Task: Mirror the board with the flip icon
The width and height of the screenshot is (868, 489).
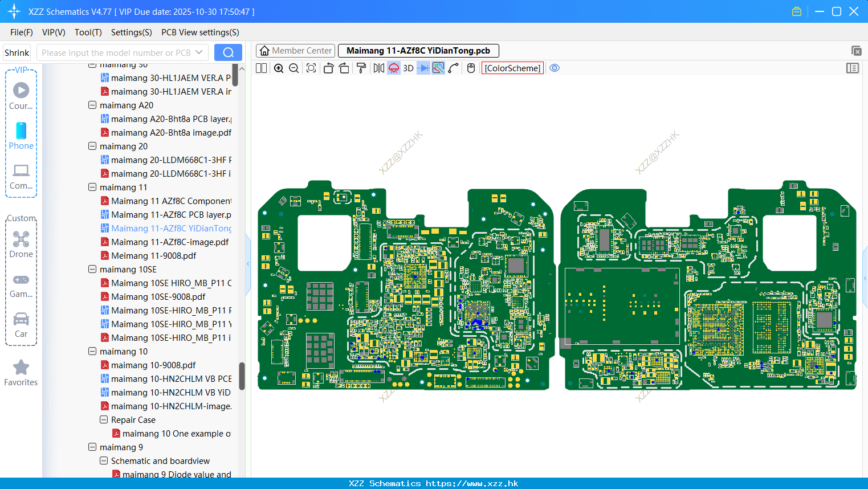Action: coord(378,68)
